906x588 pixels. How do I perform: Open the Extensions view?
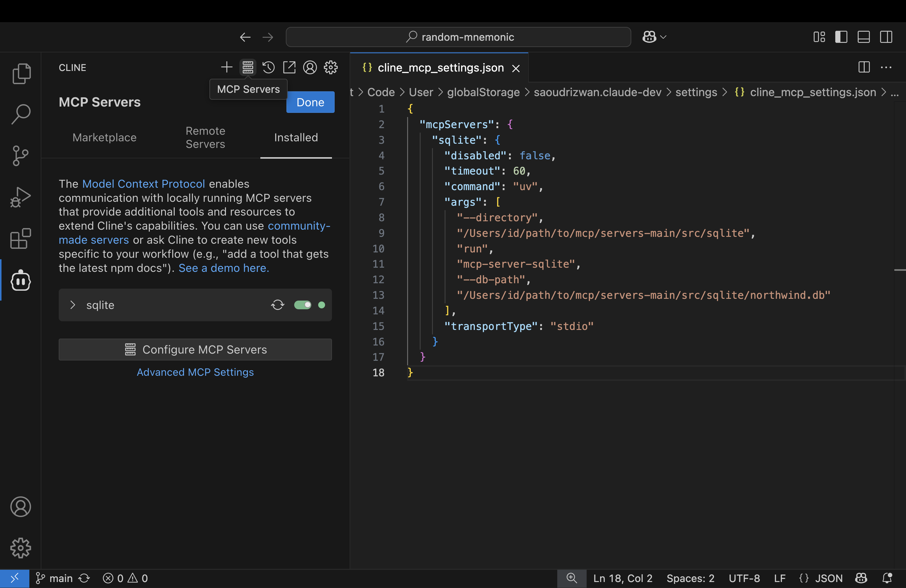(x=21, y=239)
